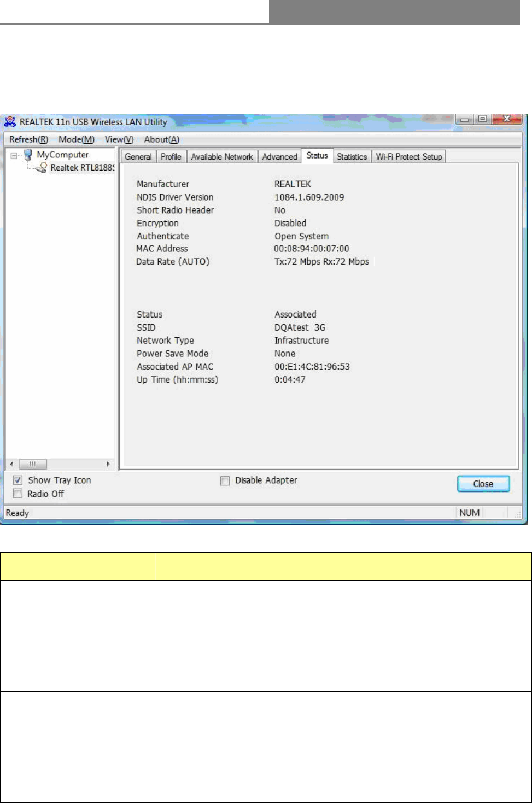Viewport: 532px width, 803px height.
Task: Click the tree pane horizontal scrollbar thumb
Action: pyautogui.click(x=33, y=464)
